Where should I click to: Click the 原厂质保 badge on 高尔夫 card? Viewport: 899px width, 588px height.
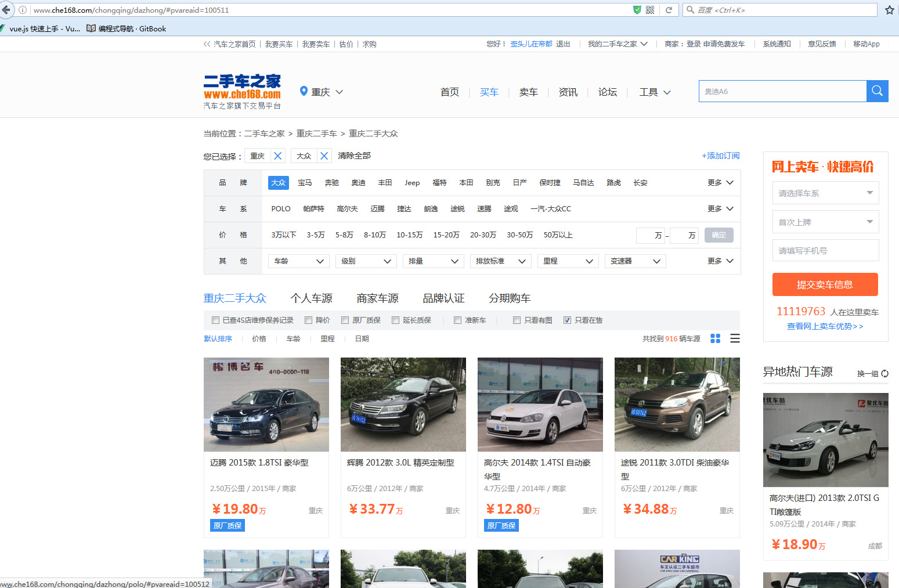[x=501, y=525]
